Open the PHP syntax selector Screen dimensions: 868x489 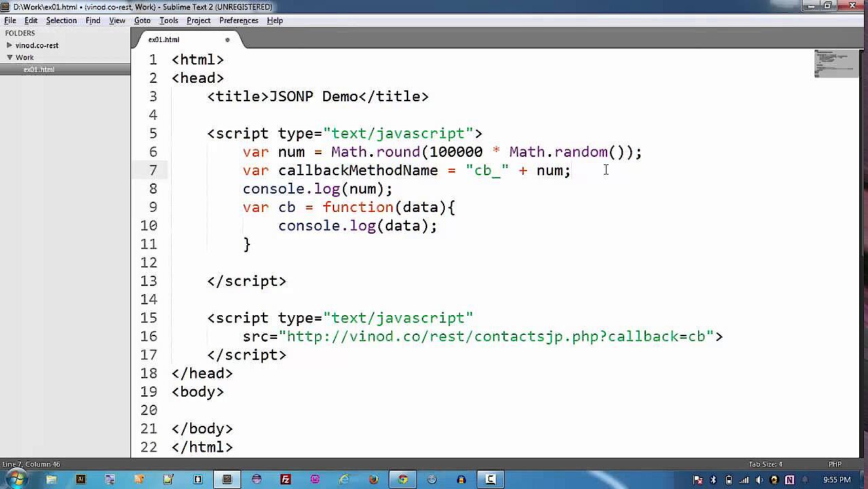tap(835, 465)
